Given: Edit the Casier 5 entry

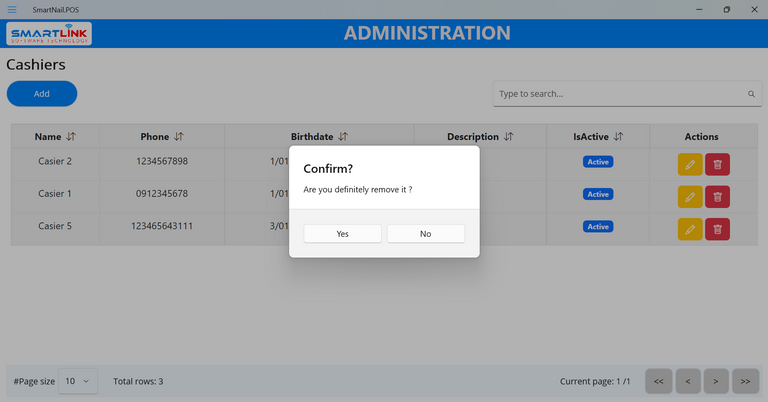Looking at the screenshot, I should (x=690, y=229).
